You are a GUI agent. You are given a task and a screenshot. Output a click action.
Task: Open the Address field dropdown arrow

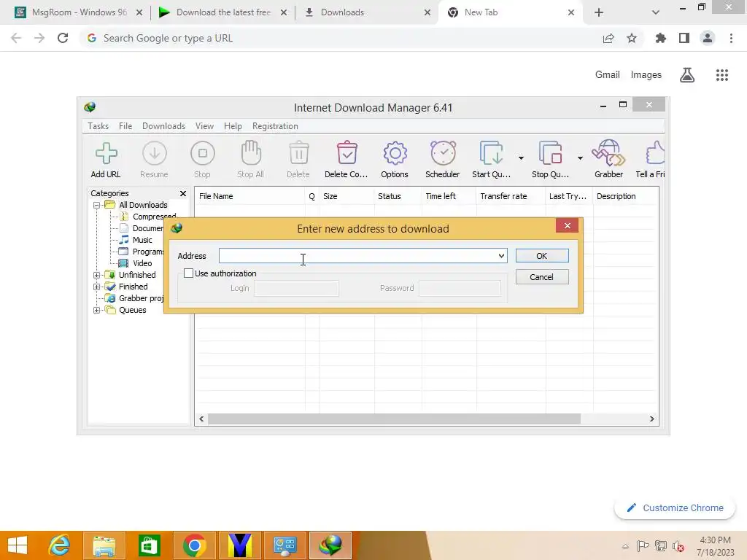(501, 256)
